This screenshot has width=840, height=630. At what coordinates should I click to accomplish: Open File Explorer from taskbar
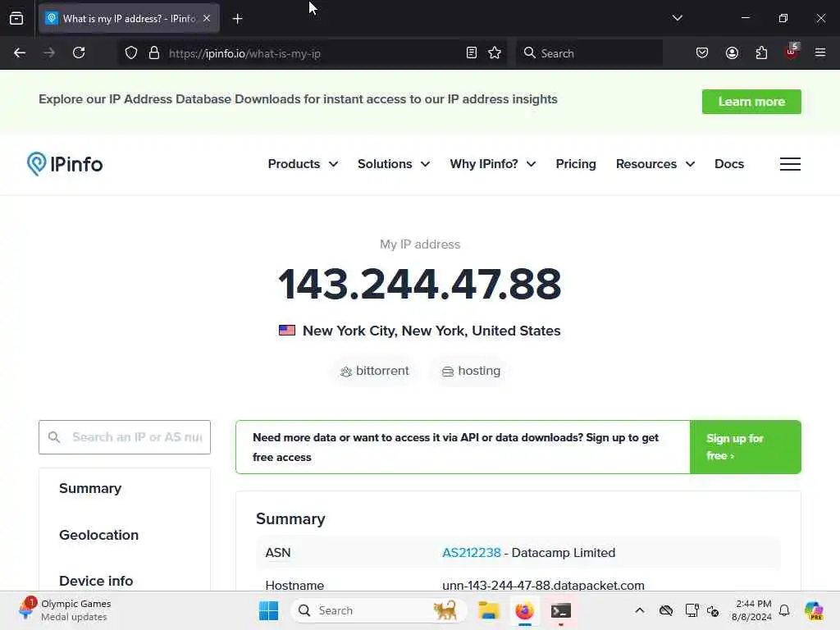pos(489,610)
